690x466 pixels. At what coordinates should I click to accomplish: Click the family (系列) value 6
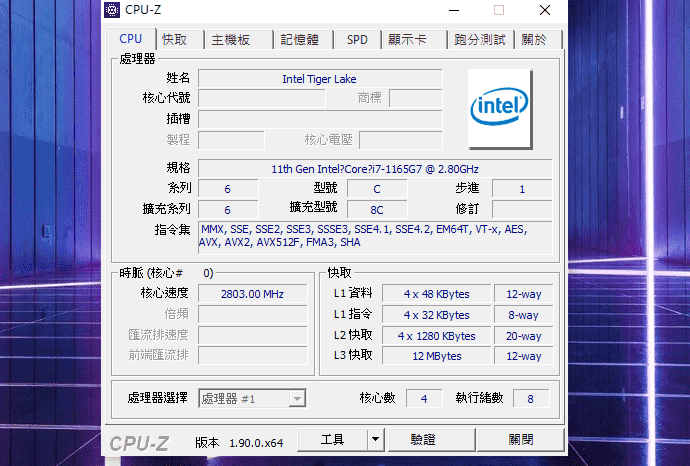coord(228,189)
